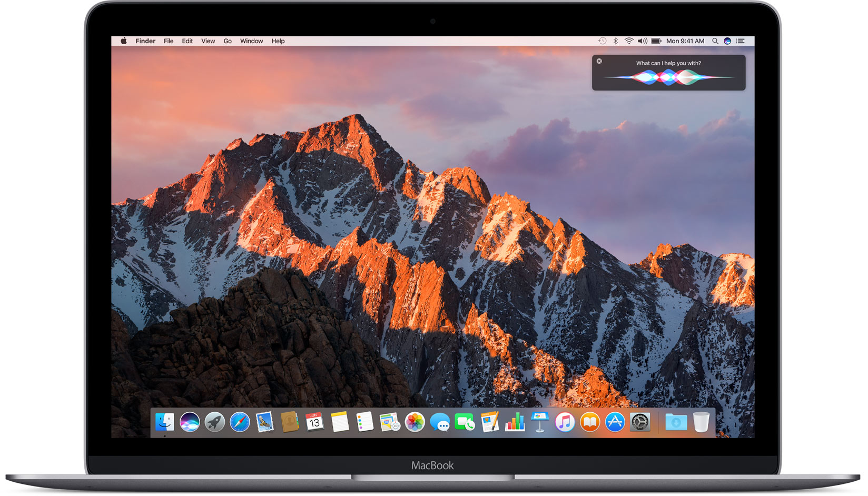Click the Mon 9:41 AM clock
The image size is (868, 496).
pos(685,41)
